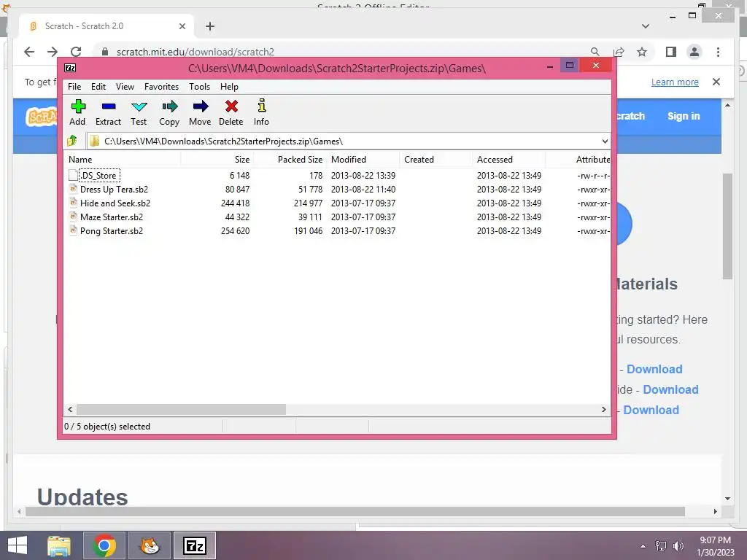747x560 pixels.
Task: Select the Hide and Seek.sb2 file icon
Action: 73,203
